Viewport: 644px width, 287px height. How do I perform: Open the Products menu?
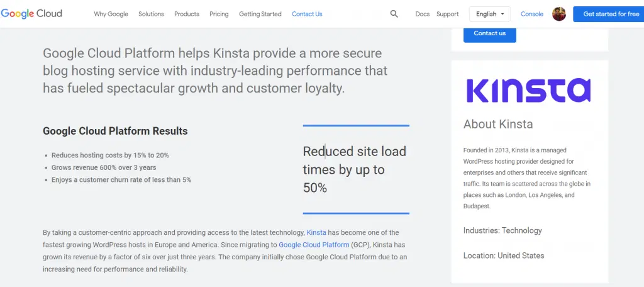186,14
